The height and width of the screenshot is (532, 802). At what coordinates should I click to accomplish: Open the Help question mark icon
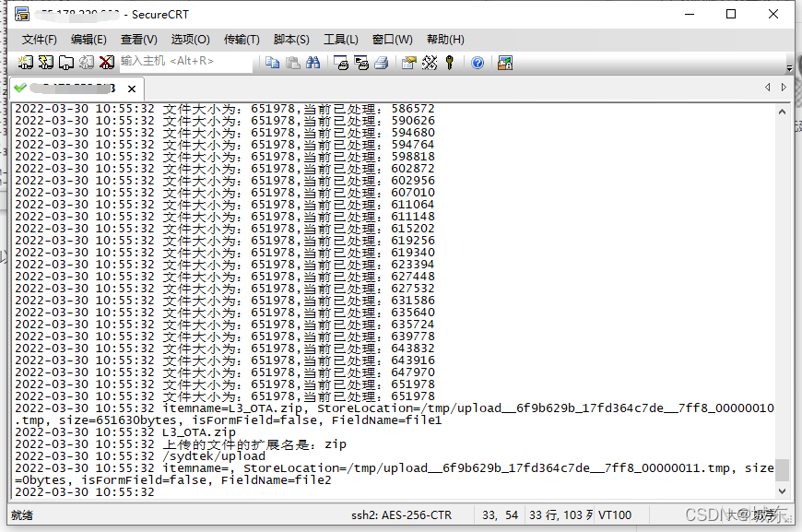[478, 63]
